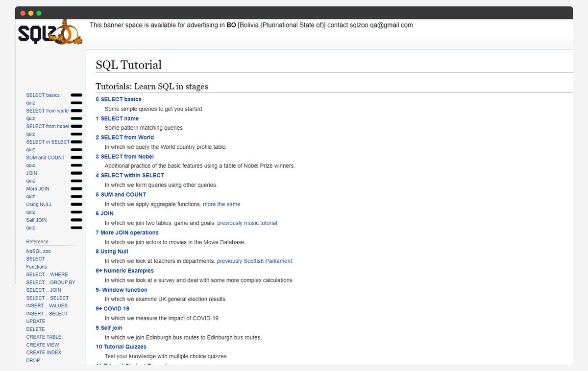Open the "9+ COVID 19" tutorial
Image resolution: width=588 pixels, height=371 pixels.
tap(113, 308)
